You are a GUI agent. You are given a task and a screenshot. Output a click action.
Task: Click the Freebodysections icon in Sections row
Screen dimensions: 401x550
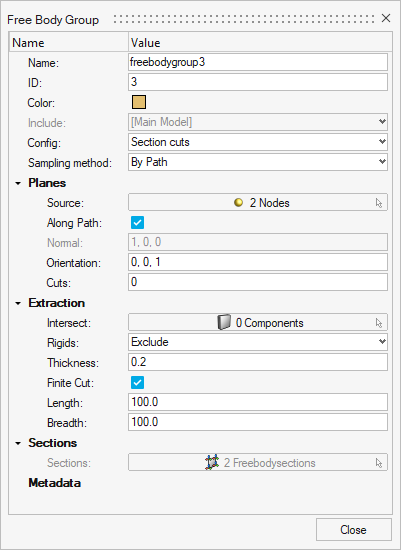pos(212,462)
